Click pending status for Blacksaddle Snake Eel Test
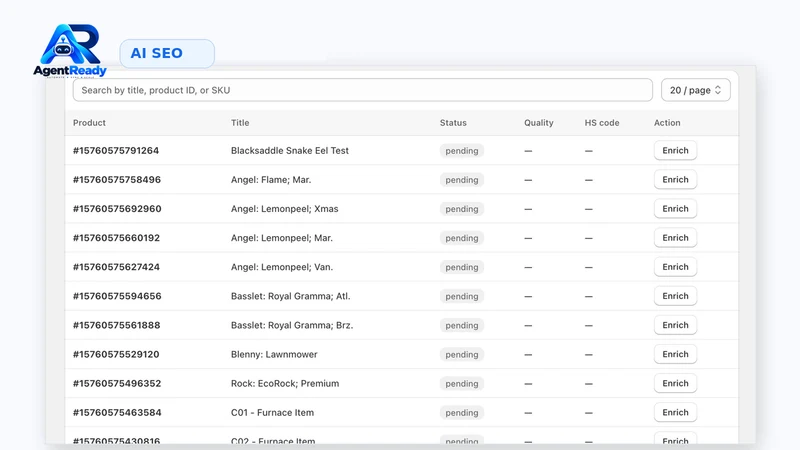The height and width of the screenshot is (450, 800). pyautogui.click(x=462, y=151)
